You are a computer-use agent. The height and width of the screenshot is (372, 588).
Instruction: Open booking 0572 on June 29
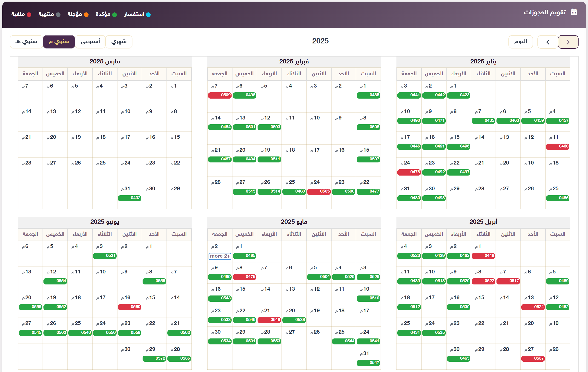pyautogui.click(x=154, y=358)
